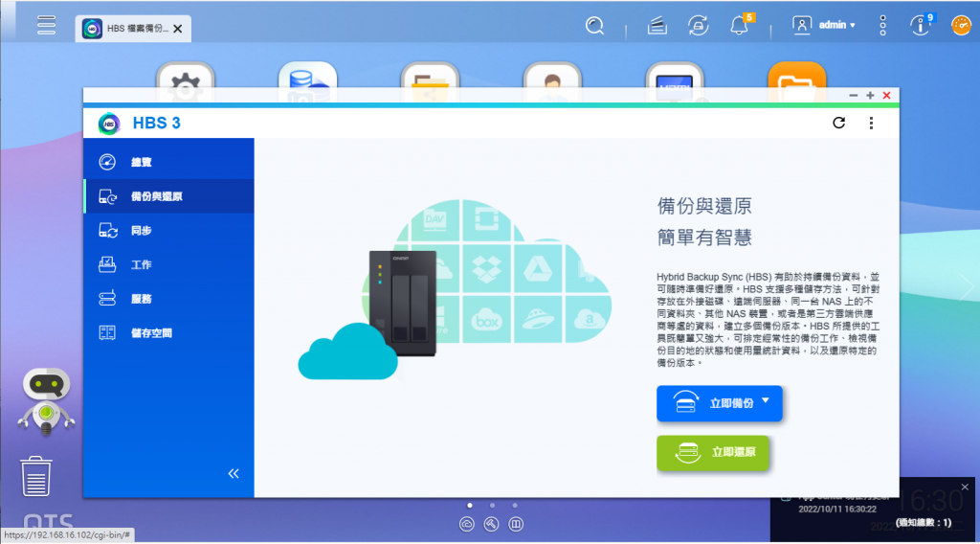The width and height of the screenshot is (980, 544).
Task: Open the dashboard gauge icon
Action: pos(961,26)
